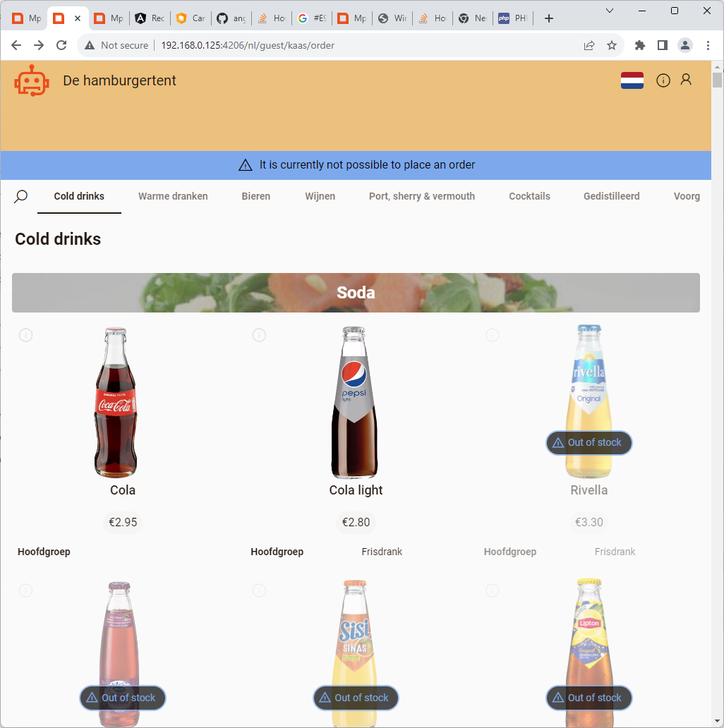The height and width of the screenshot is (728, 724).
Task: Click the Rivella product name
Action: tap(589, 490)
